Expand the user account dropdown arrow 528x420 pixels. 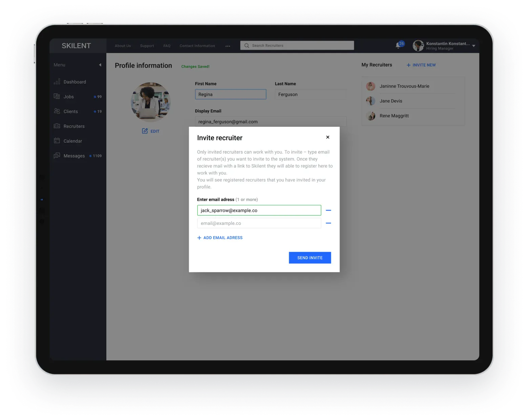click(473, 46)
